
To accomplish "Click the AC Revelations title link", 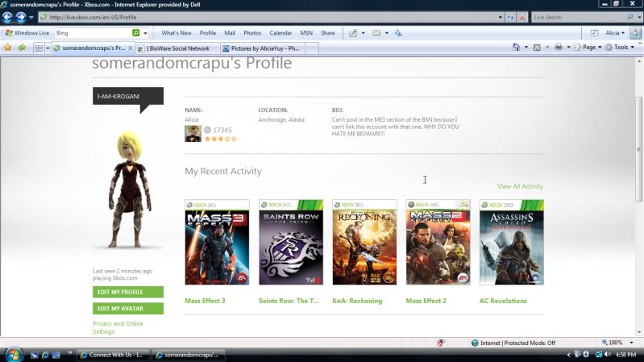I will (503, 301).
